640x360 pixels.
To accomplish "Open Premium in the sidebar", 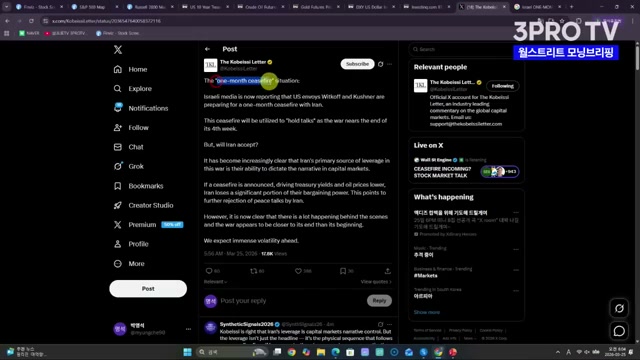I will (148, 224).
